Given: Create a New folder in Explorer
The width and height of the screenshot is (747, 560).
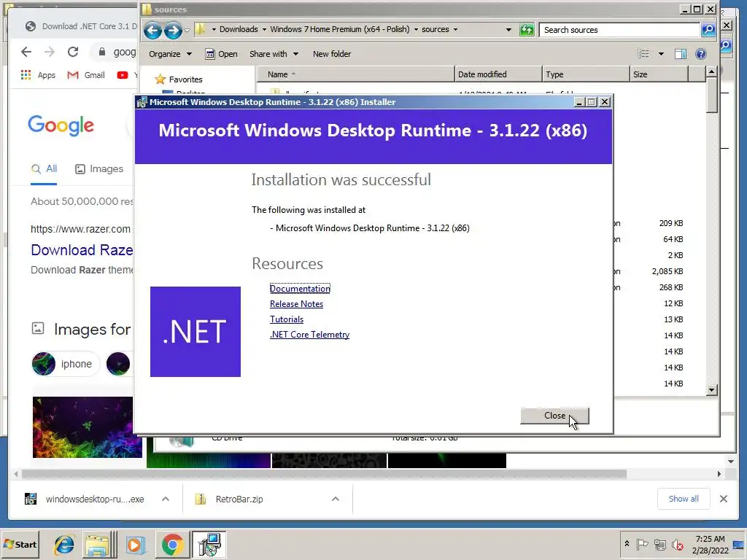Looking at the screenshot, I should coord(332,54).
